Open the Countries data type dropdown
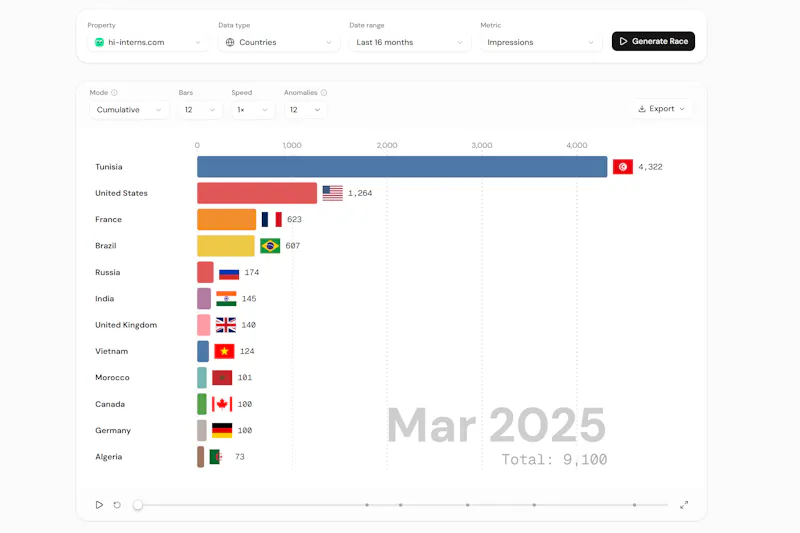This screenshot has width=800, height=533. 279,42
